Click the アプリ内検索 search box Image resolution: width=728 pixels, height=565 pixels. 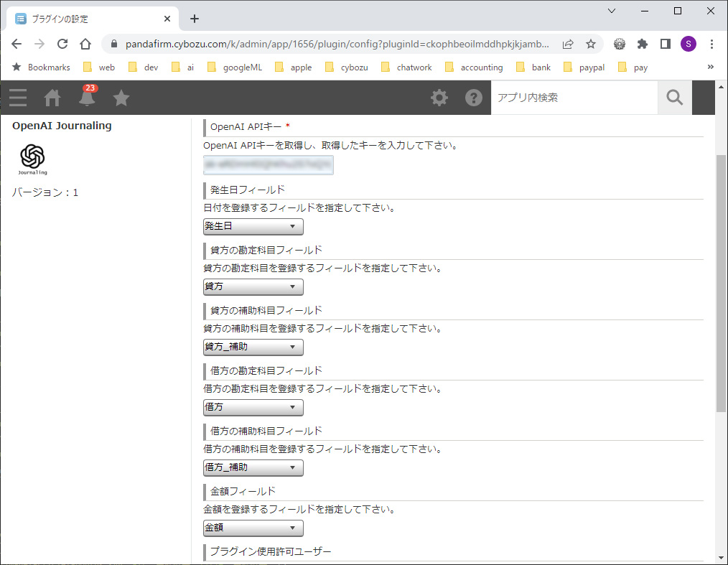[x=574, y=98]
